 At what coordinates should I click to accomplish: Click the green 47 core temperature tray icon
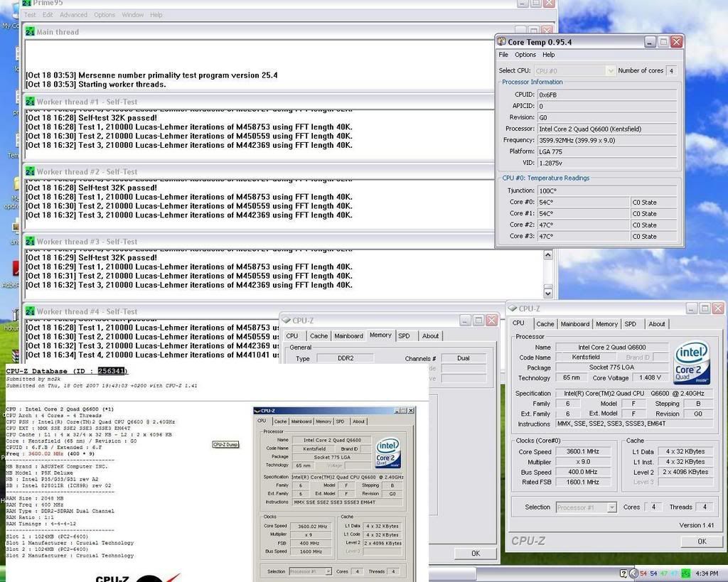[664, 573]
